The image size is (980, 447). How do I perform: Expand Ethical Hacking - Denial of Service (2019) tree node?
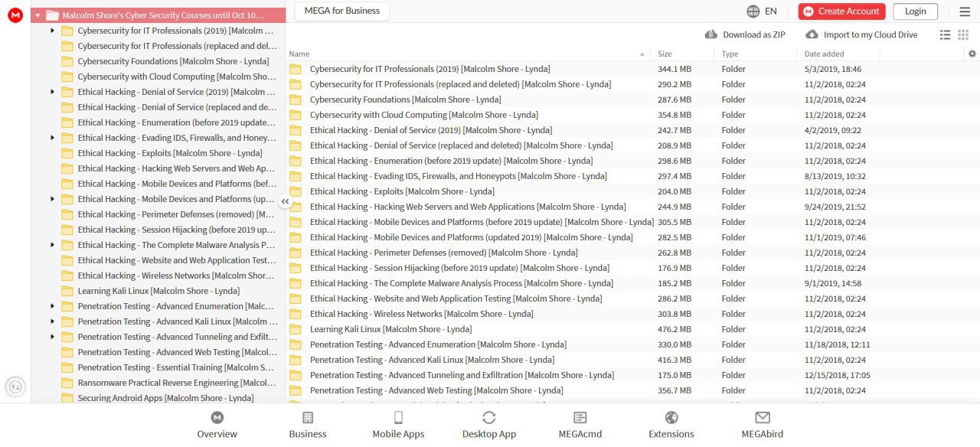pos(52,92)
